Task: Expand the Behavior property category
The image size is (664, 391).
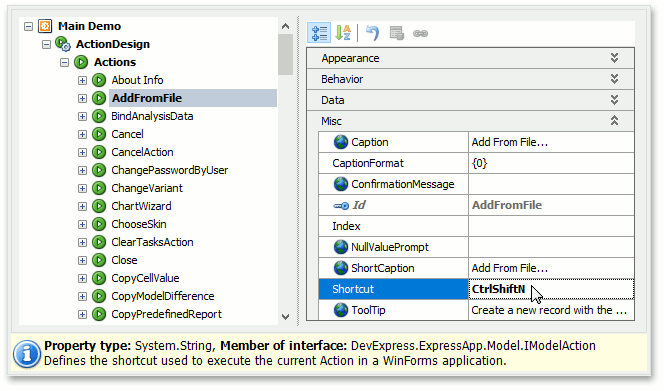Action: coord(614,79)
